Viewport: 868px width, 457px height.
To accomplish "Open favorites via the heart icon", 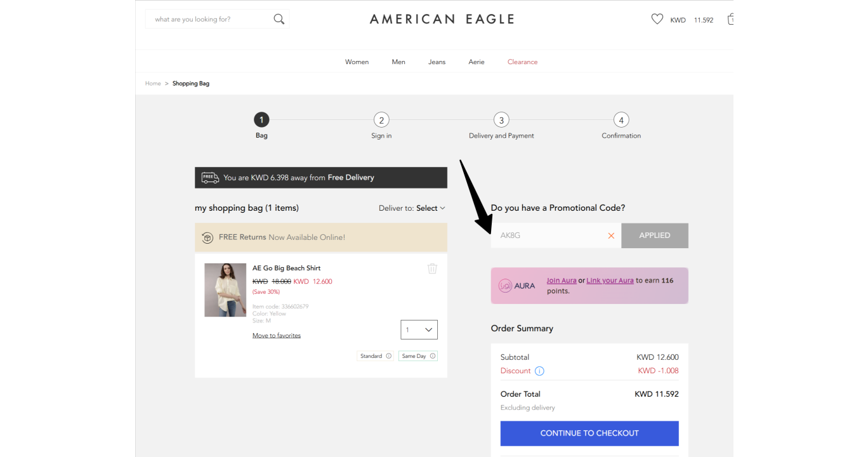I will tap(657, 19).
